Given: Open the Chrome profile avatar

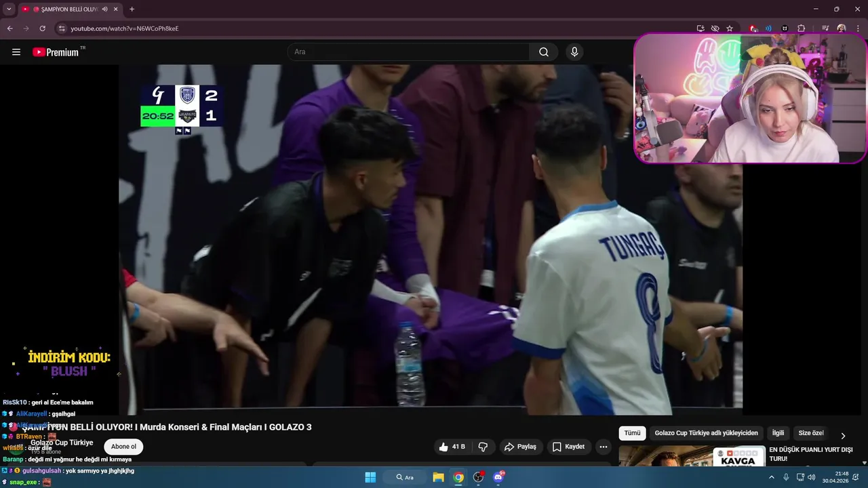Looking at the screenshot, I should tap(842, 28).
